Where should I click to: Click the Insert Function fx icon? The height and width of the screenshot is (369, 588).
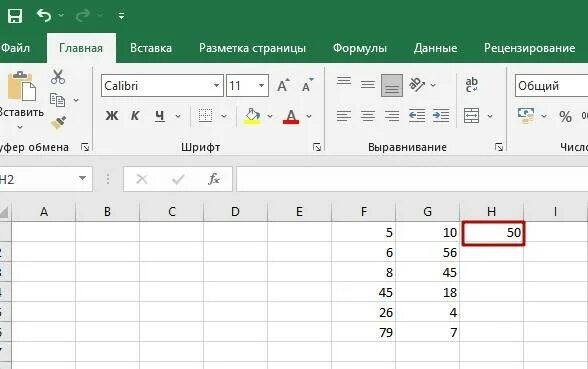(214, 179)
